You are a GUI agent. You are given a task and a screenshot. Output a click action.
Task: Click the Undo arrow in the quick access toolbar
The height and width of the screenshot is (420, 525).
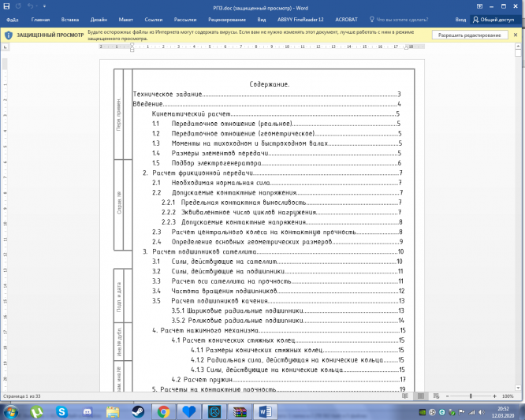30,6
